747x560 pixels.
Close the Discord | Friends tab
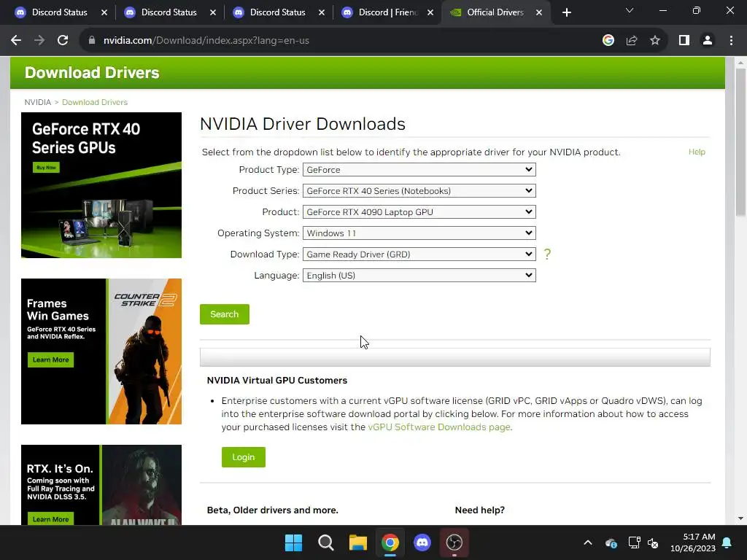pyautogui.click(x=430, y=12)
